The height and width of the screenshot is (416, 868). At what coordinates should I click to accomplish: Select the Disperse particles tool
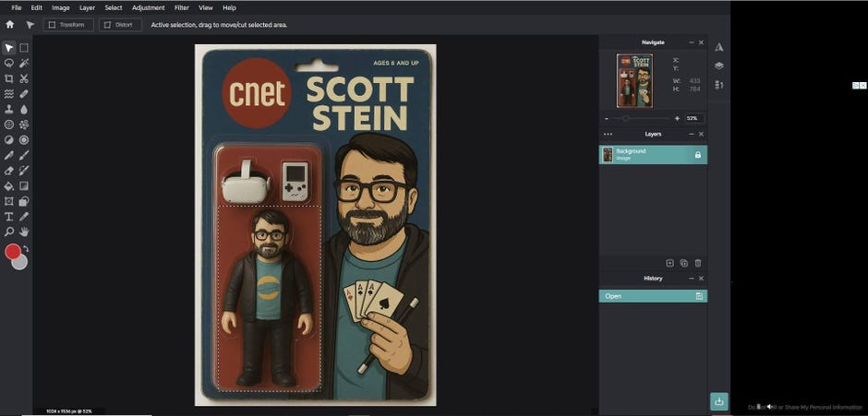pyautogui.click(x=24, y=125)
